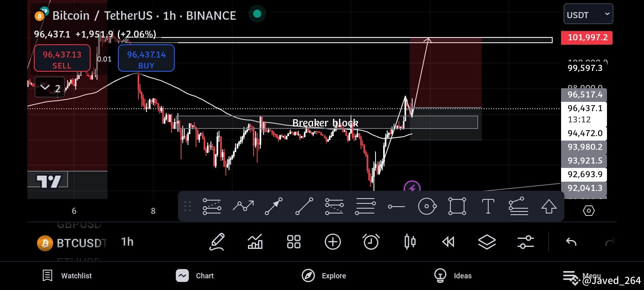
Task: Pick the trend line tool
Action: click(304, 207)
